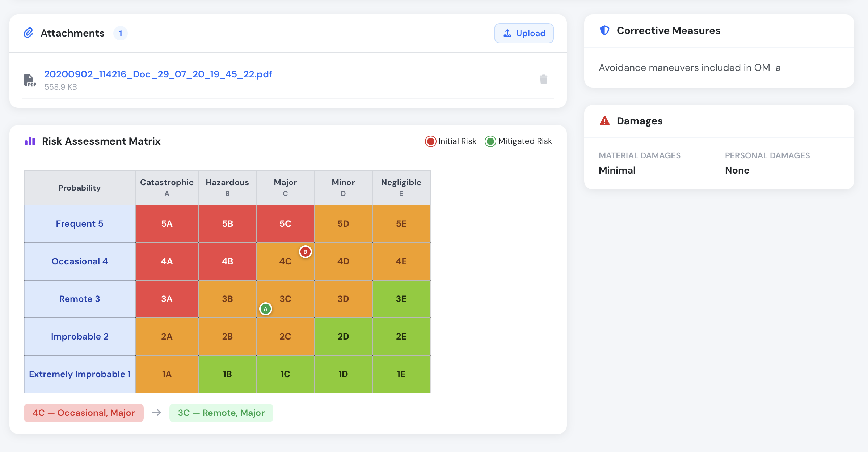
Task: Click the PDF file icon
Action: pos(30,80)
